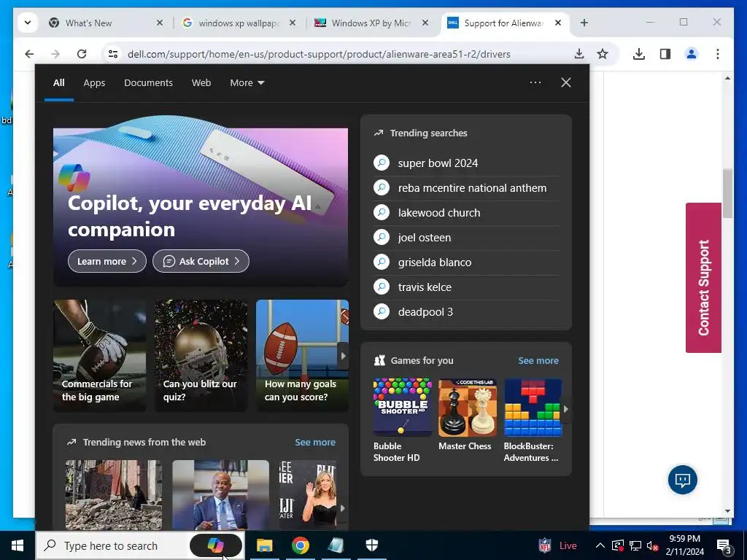This screenshot has width=747, height=560.
Task: Open Commercials for the big game card
Action: tap(99, 355)
